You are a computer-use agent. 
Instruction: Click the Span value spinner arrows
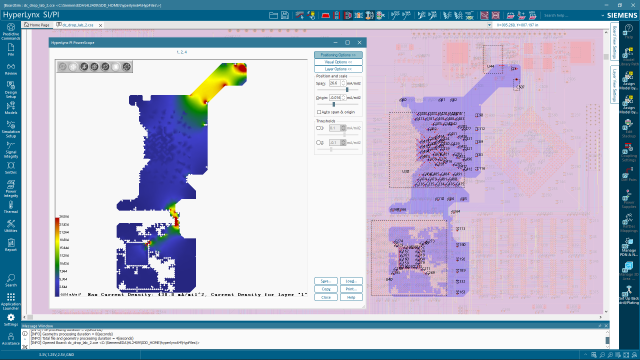coord(343,83)
